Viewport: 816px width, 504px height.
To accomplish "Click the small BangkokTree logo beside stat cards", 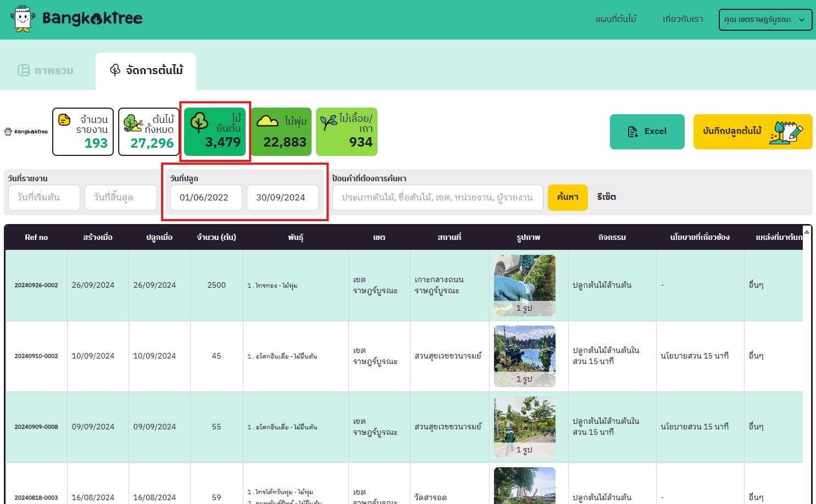I will (26, 132).
